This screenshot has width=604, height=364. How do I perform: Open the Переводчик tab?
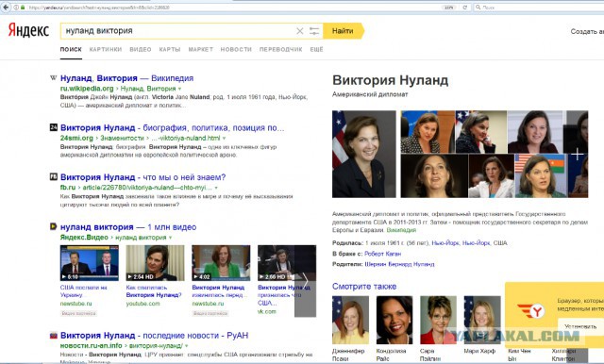click(x=281, y=49)
